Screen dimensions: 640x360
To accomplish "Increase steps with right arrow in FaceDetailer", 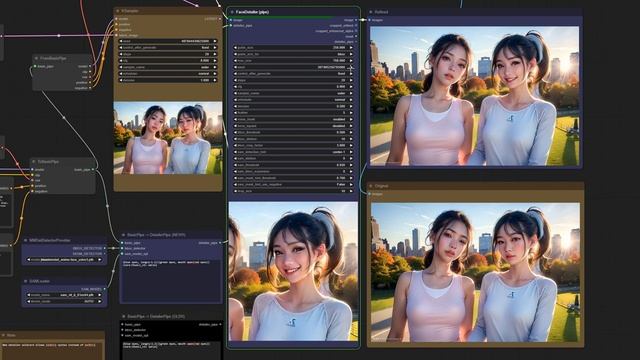I will [x=351, y=80].
